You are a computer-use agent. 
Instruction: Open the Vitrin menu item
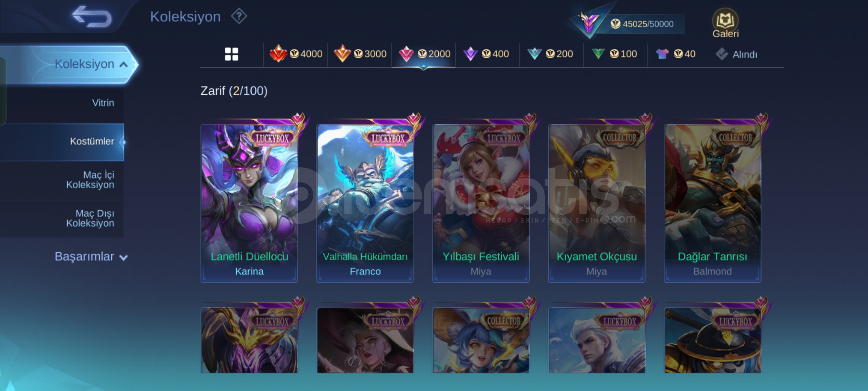pyautogui.click(x=62, y=103)
